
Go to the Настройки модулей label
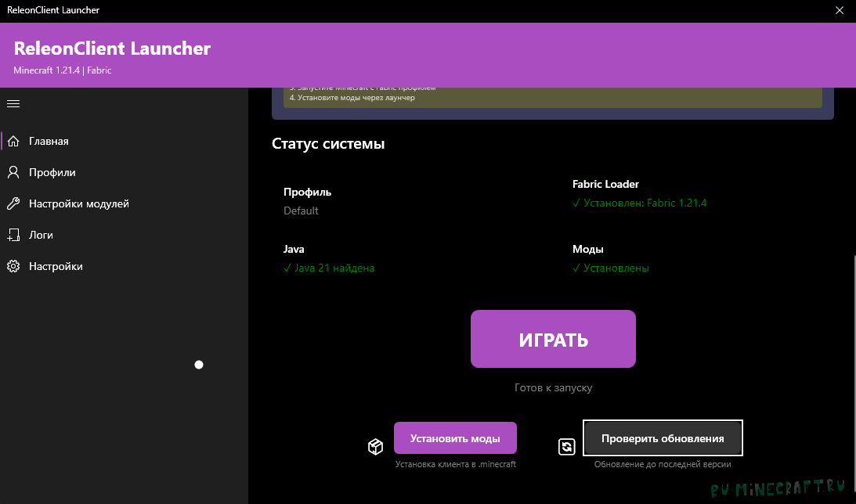(79, 203)
